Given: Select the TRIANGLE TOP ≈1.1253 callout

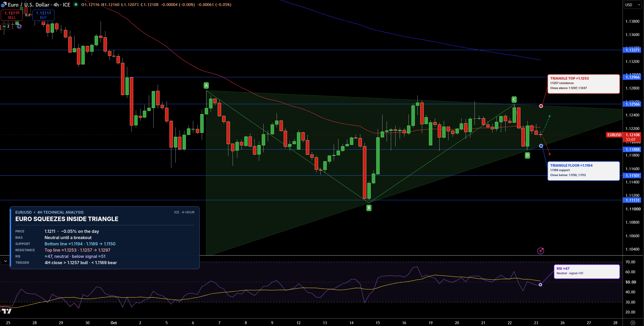Looking at the screenshot, I should pos(584,84).
